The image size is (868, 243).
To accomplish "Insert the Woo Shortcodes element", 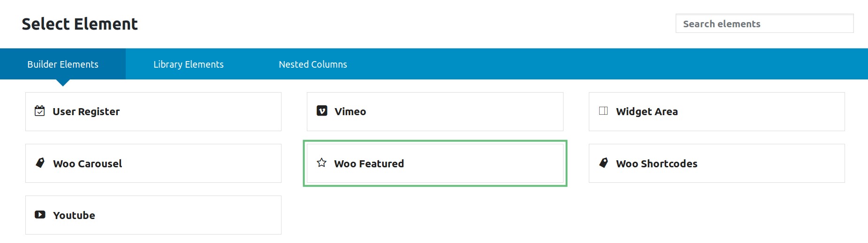I will click(x=716, y=163).
